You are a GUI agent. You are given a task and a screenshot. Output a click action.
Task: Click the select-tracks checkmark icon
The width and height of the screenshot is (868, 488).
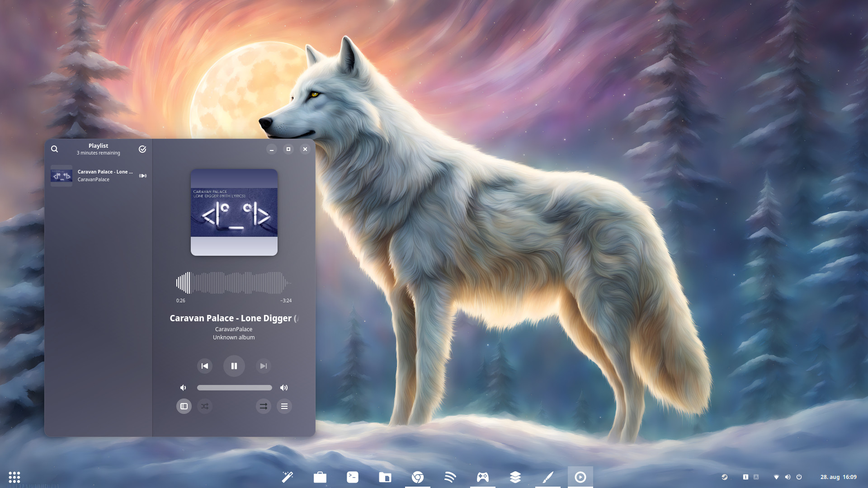coord(142,149)
